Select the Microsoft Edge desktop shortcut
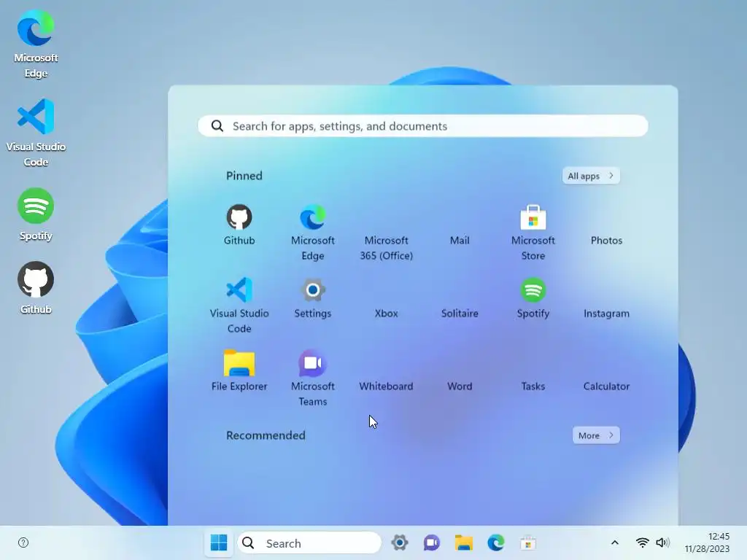 pyautogui.click(x=36, y=44)
